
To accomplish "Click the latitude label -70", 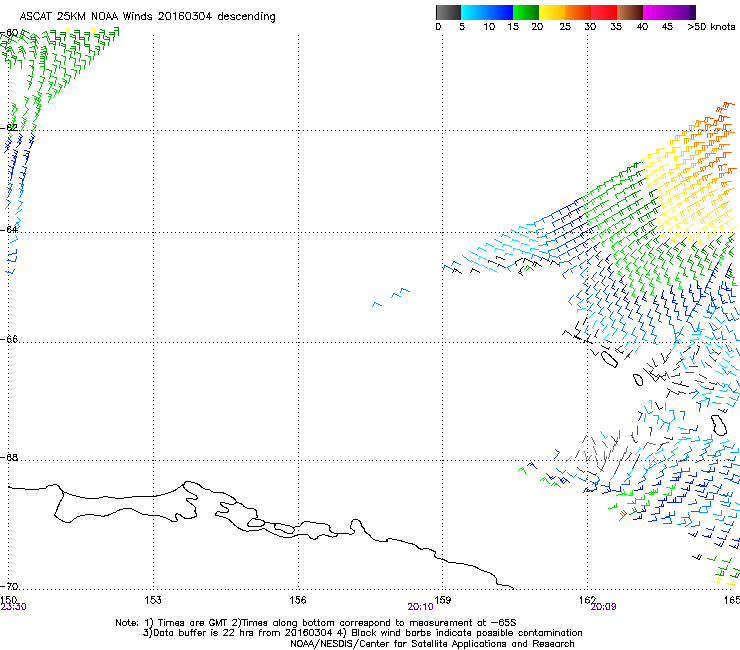I will point(9,586).
